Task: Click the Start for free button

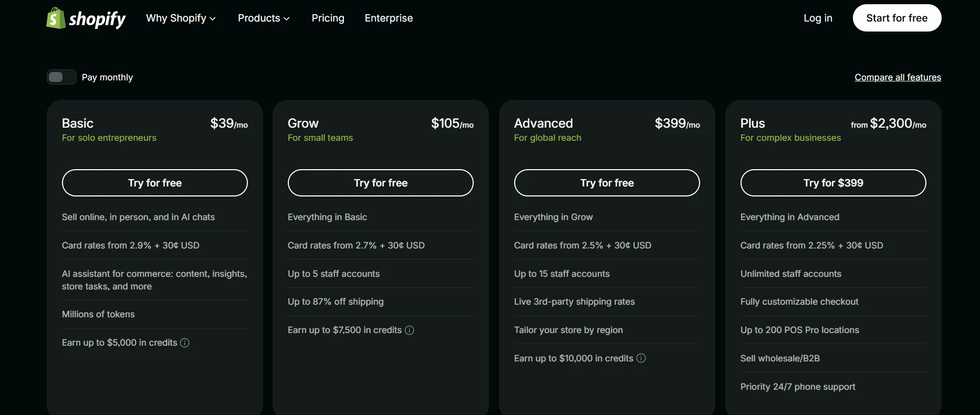Action: coord(897,18)
